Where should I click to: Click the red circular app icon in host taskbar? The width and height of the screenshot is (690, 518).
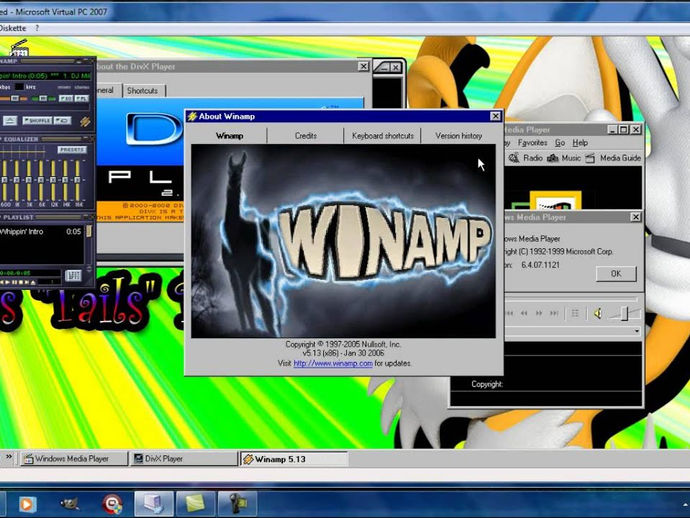click(x=112, y=504)
